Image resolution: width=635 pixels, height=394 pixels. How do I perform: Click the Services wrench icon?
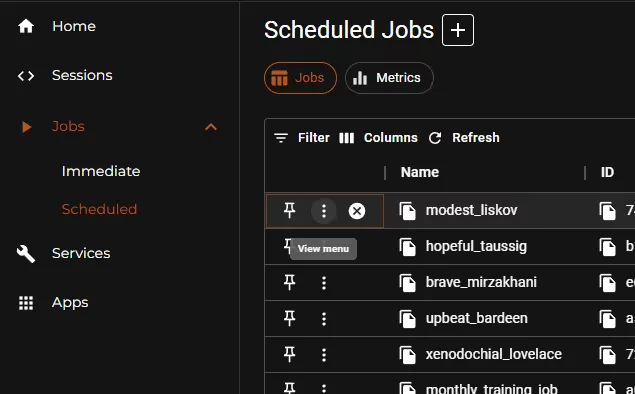26,254
